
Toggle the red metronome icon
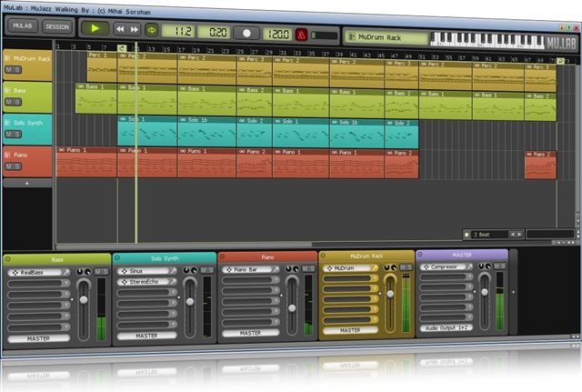tap(301, 35)
